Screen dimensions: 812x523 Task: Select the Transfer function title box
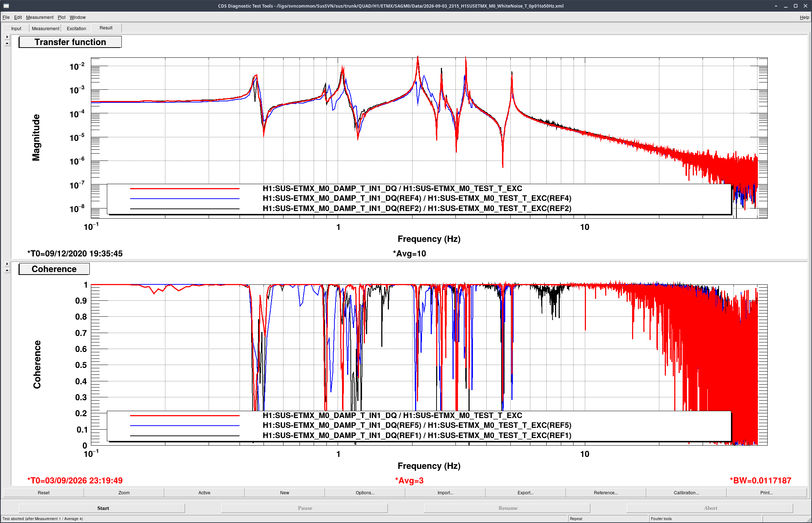coord(70,42)
